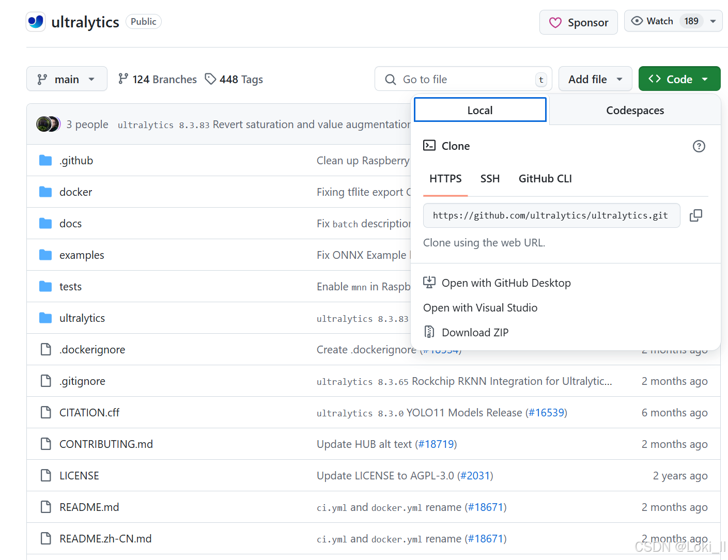
Task: Open the tests folder name
Action: 70,286
